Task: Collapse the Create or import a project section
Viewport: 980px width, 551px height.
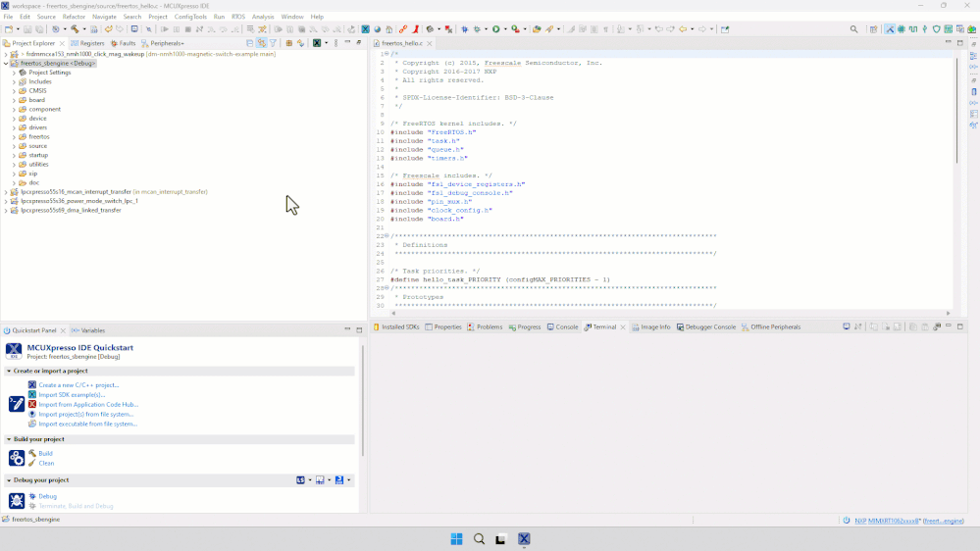Action: 9,371
